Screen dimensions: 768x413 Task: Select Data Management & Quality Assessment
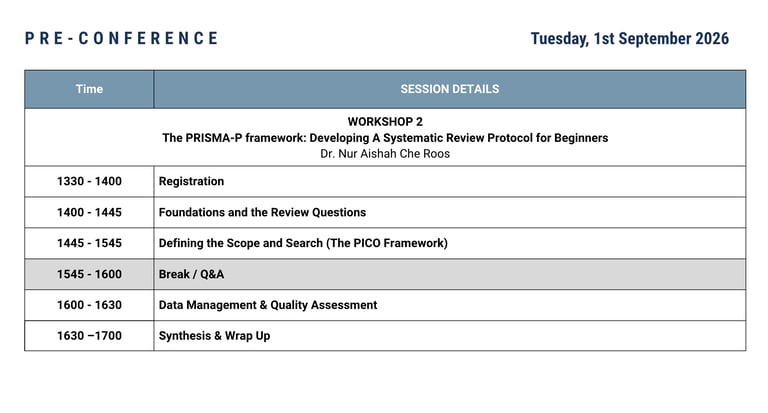(268, 305)
